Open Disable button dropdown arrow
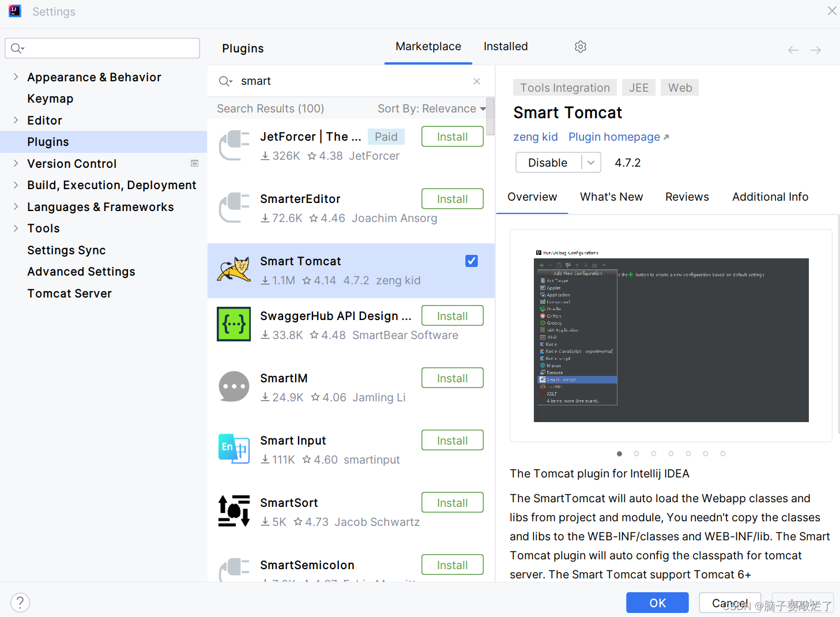Screen dimensions: 840x617 (x=591, y=163)
